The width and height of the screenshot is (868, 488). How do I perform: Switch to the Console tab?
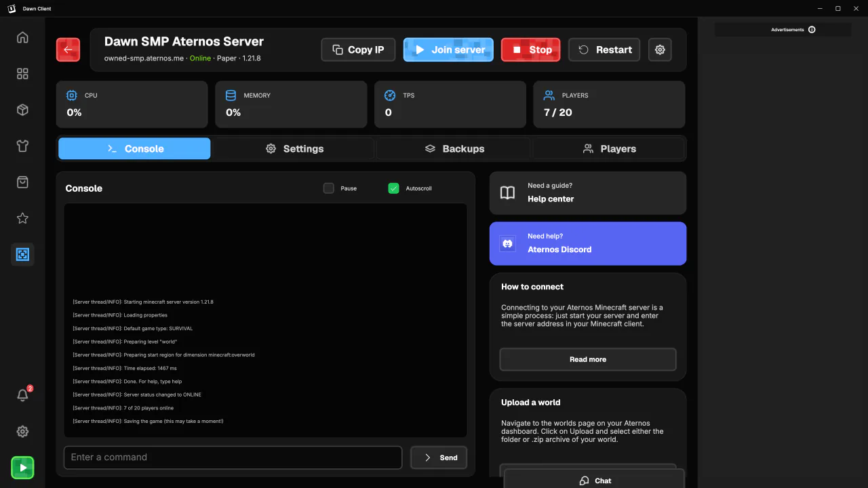click(x=134, y=148)
